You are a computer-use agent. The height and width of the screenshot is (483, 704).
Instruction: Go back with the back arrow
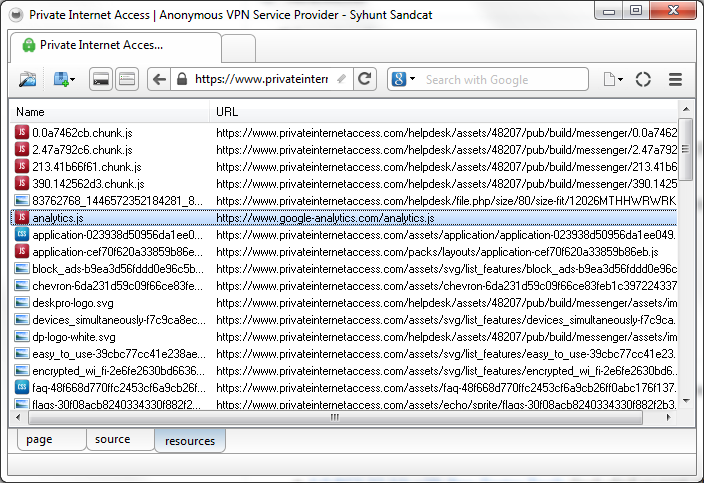159,79
